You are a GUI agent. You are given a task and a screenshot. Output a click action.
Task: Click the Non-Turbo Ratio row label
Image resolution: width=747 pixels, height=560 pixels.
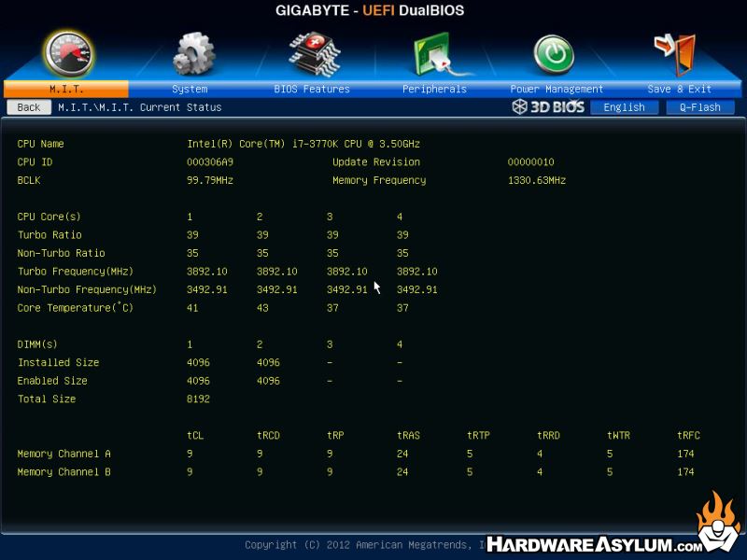[61, 253]
